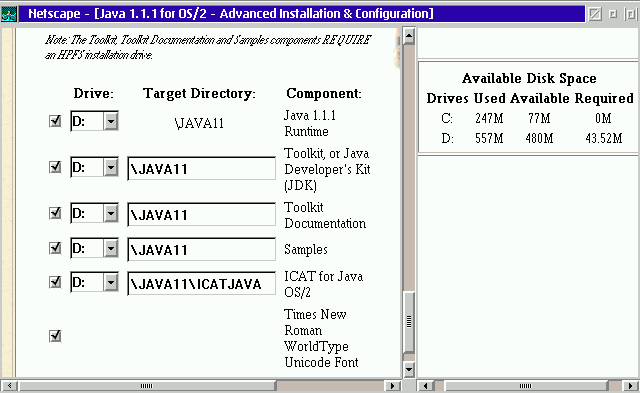Image resolution: width=640 pixels, height=393 pixels.
Task: Click the title bar hide window icon
Action: [x=595, y=14]
